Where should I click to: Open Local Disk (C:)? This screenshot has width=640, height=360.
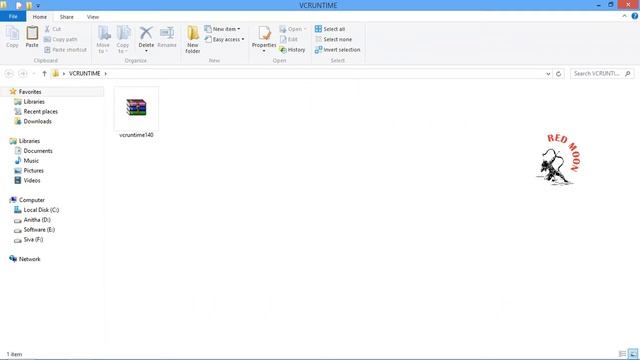click(x=41, y=210)
